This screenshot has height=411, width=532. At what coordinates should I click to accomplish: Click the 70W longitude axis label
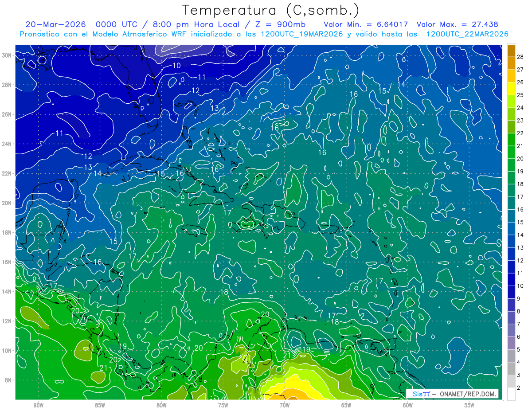click(285, 405)
